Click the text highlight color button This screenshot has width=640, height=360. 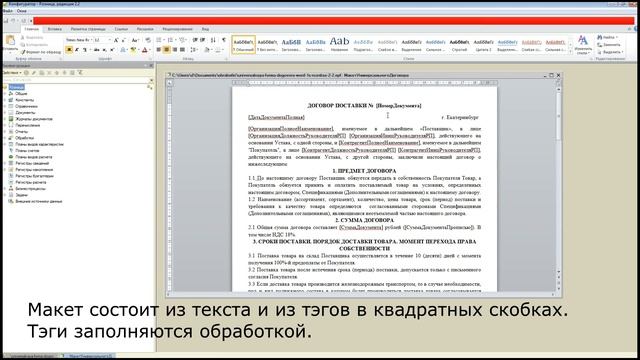click(x=133, y=50)
